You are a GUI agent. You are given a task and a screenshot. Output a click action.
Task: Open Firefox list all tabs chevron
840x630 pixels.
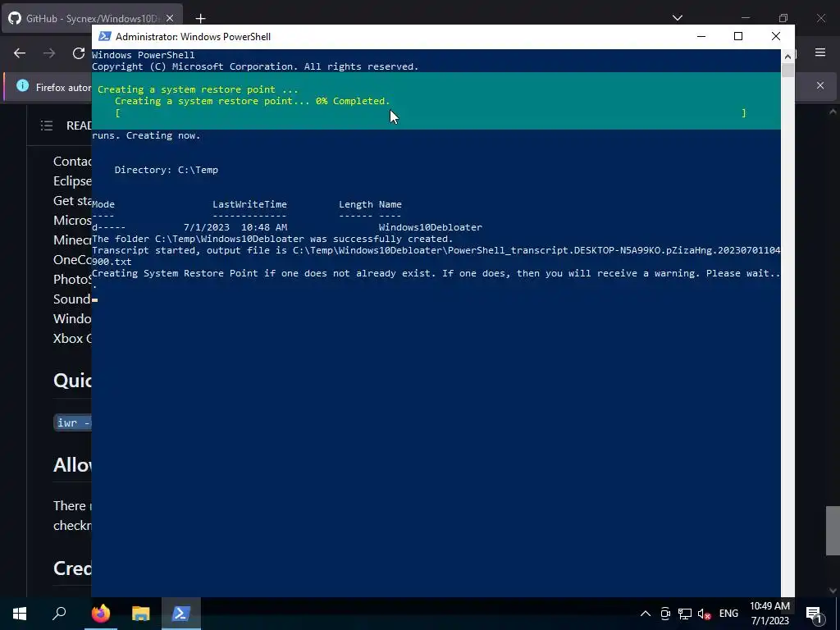pos(678,18)
